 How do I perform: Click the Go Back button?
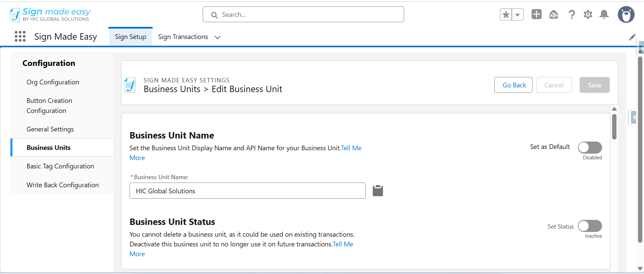pyautogui.click(x=513, y=85)
